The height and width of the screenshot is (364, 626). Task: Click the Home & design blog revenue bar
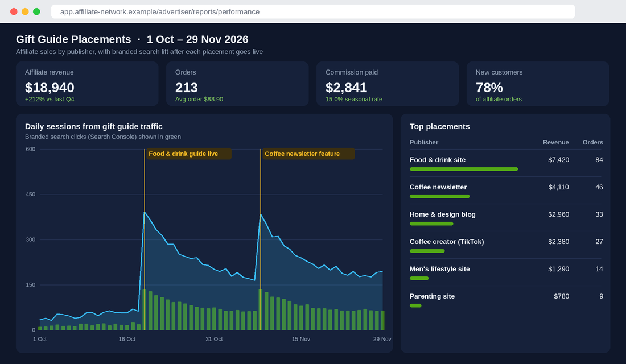[431, 224]
